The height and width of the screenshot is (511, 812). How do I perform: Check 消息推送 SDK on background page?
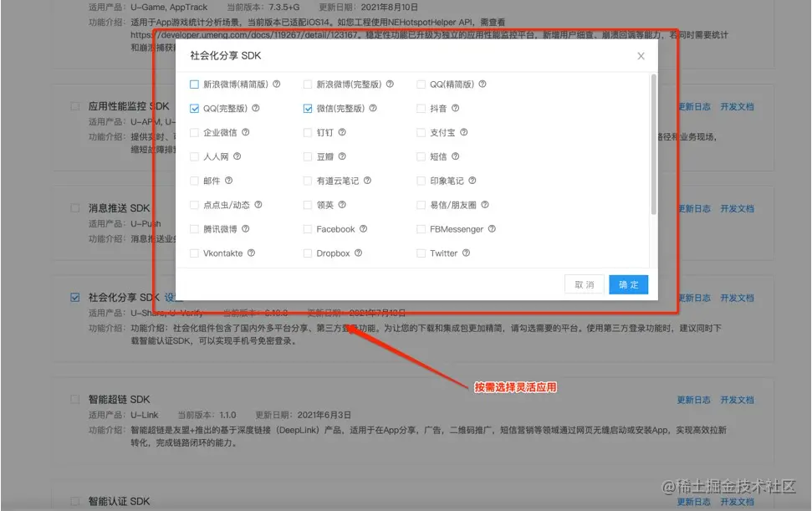point(75,208)
